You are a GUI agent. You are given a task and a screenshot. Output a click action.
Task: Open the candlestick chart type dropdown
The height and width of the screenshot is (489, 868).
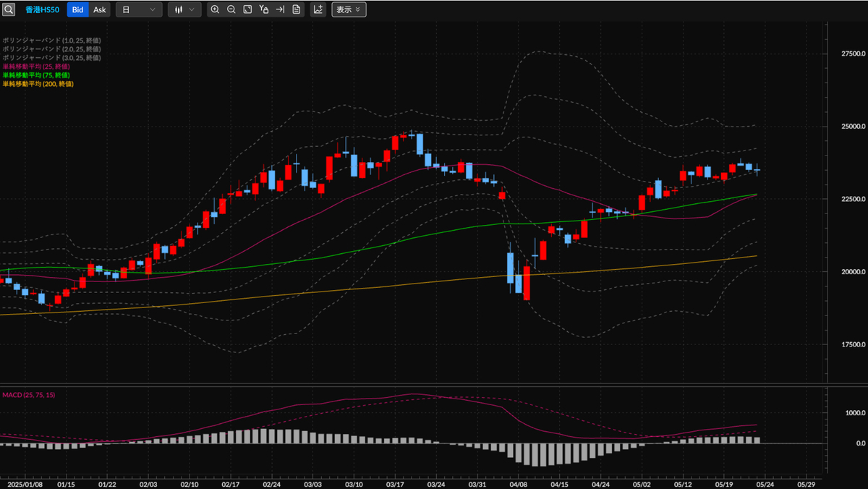point(184,9)
